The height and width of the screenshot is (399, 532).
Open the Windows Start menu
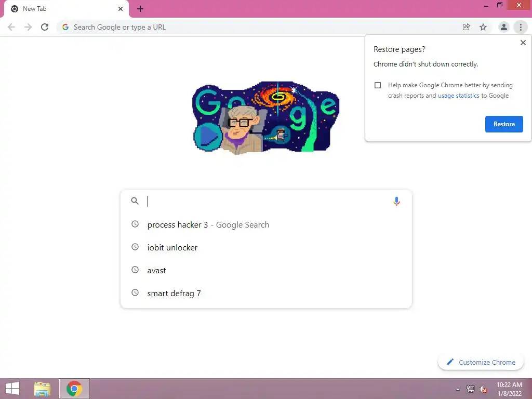(12, 389)
